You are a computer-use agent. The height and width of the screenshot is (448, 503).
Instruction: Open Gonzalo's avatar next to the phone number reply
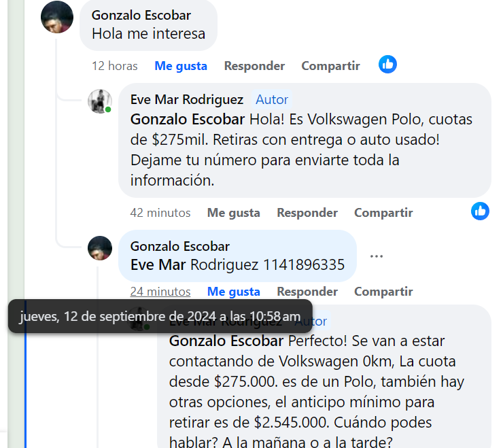pyautogui.click(x=100, y=248)
